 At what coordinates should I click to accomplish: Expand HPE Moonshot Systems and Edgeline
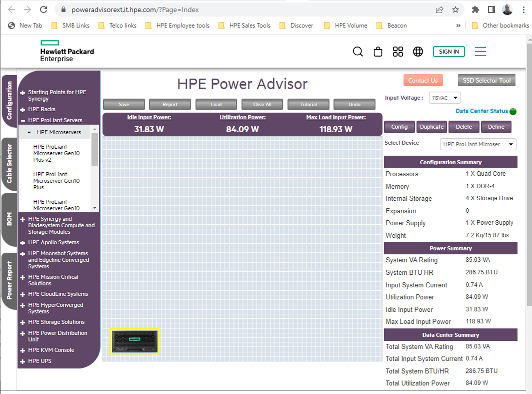point(22,254)
